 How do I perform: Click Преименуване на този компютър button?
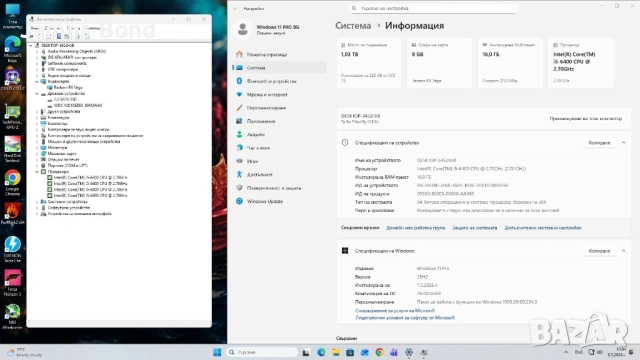tap(585, 119)
